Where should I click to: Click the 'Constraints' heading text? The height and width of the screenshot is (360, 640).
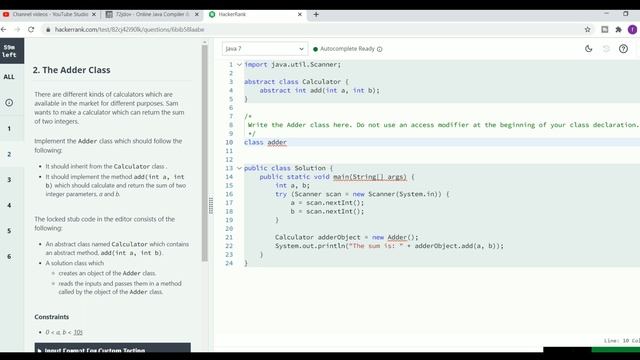coord(51,317)
